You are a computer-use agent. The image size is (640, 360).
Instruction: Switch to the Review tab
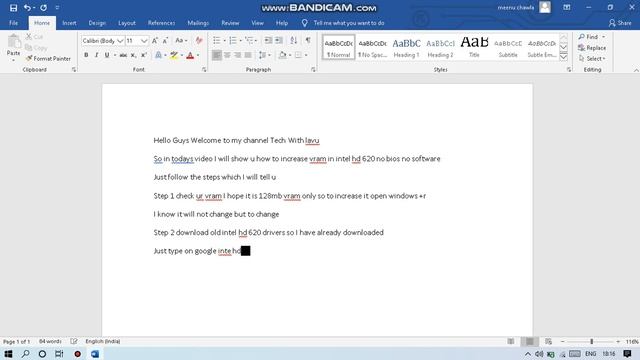pyautogui.click(x=230, y=23)
